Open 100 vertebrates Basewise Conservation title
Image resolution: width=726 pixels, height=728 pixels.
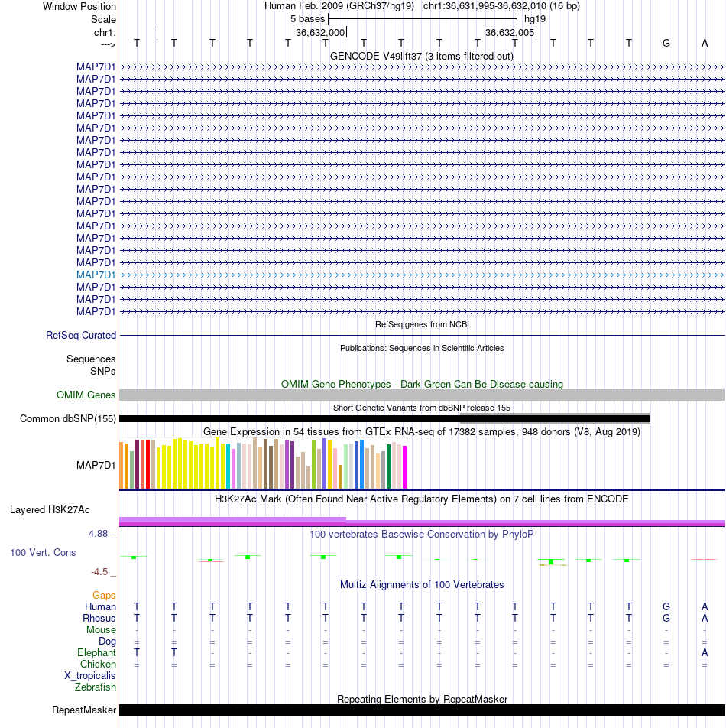coord(422,534)
